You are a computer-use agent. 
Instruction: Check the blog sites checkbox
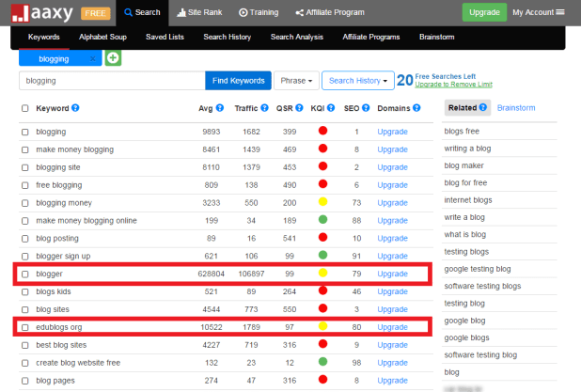tap(24, 310)
